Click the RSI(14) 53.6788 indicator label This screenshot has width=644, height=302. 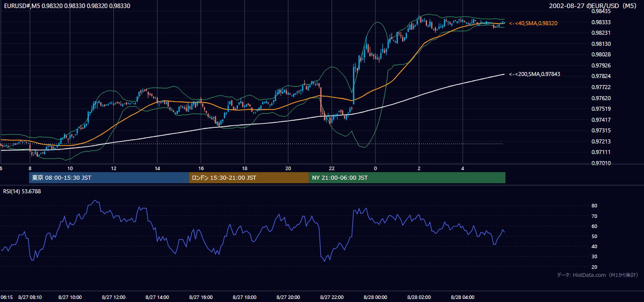point(22,191)
